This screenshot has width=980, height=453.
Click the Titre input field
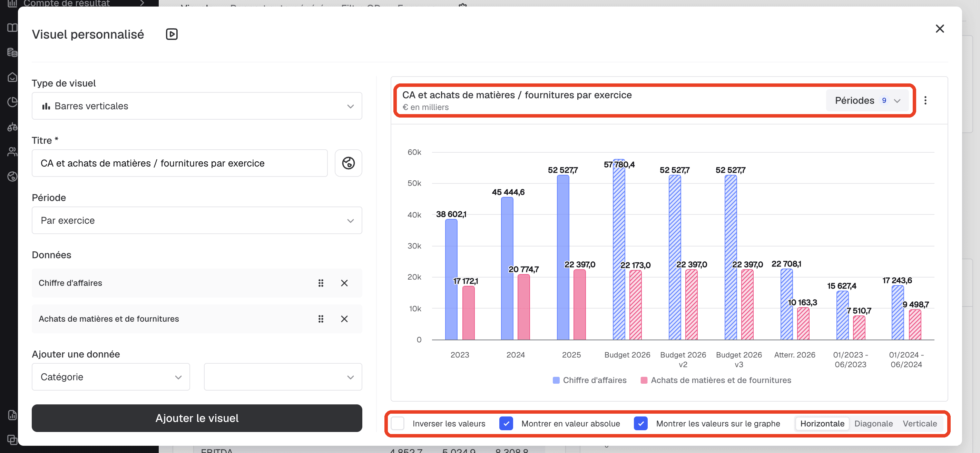pyautogui.click(x=179, y=163)
